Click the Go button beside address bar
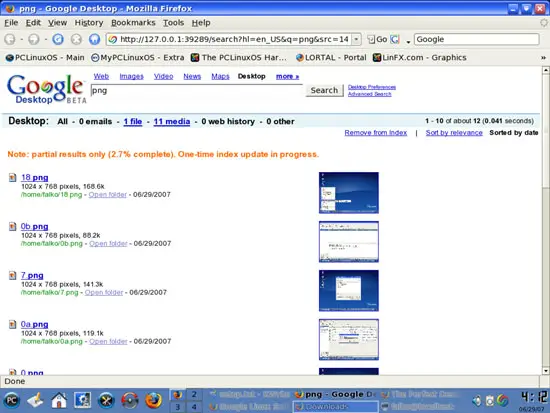Viewport: 550px width, 413px height. click(x=377, y=39)
